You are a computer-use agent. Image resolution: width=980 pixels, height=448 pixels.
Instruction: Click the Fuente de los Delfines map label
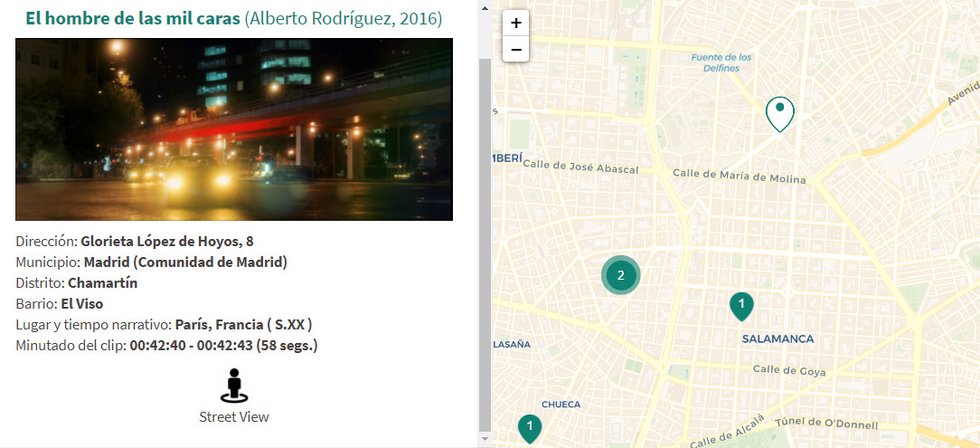(721, 62)
